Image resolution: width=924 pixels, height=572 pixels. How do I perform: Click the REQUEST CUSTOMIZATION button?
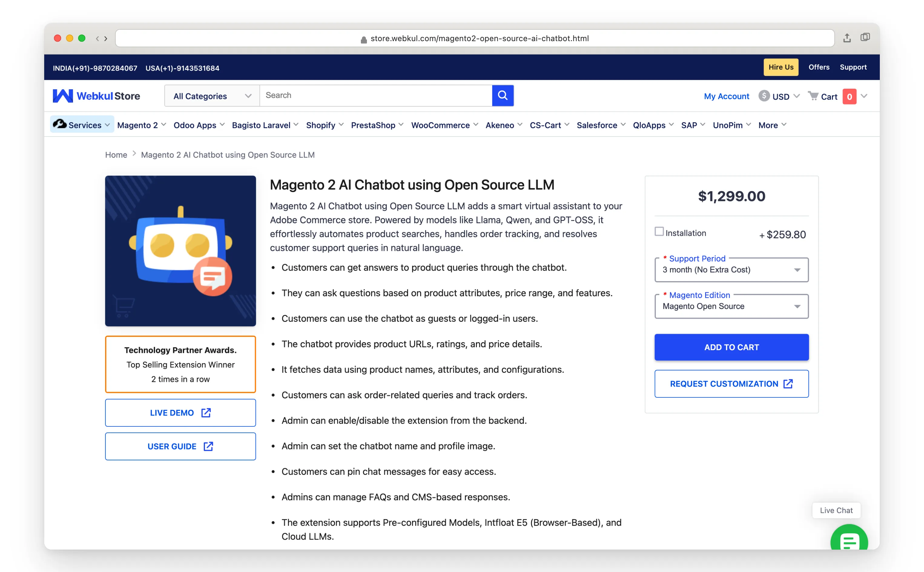point(731,384)
